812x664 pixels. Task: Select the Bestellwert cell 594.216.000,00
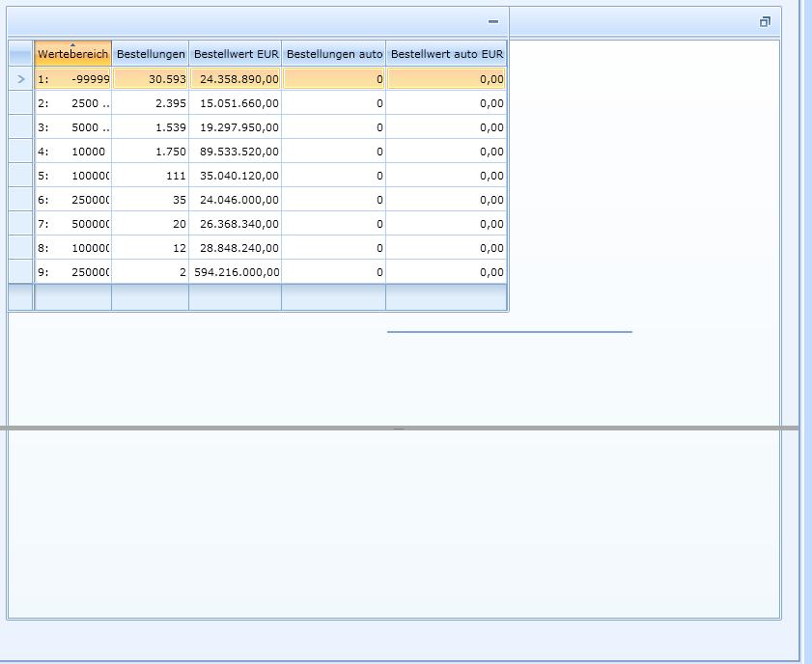tap(236, 272)
